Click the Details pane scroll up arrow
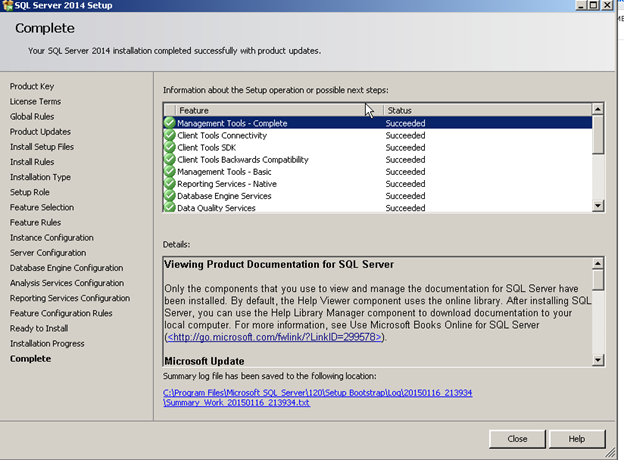This screenshot has height=460, width=624. (x=598, y=263)
